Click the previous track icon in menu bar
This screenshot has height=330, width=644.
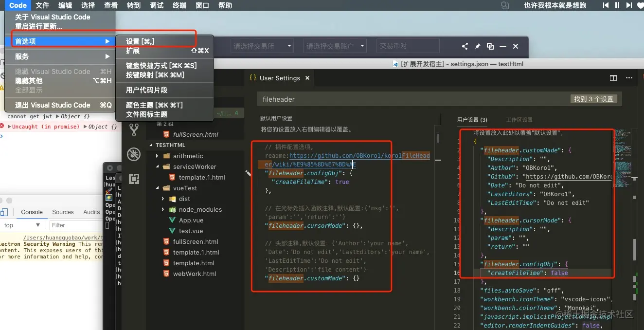(x=606, y=5)
